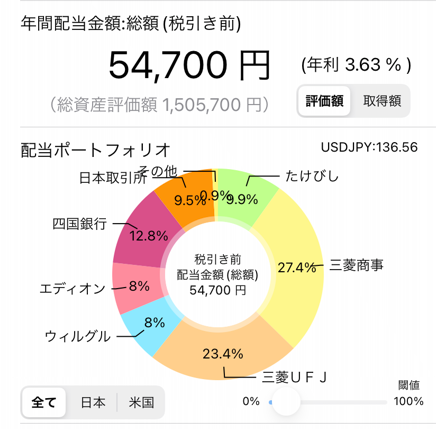Click the 閾値 slider handle
Screen dimensions: 436x429
click(285, 402)
